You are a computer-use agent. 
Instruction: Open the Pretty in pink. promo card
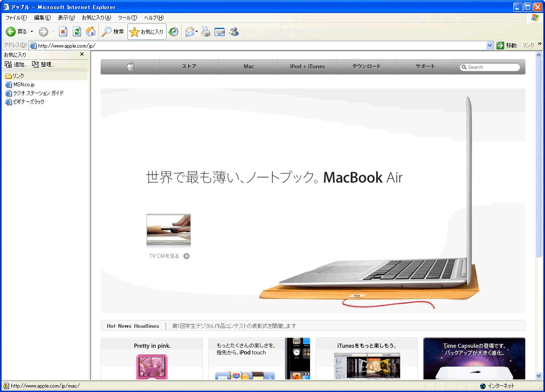click(152, 359)
